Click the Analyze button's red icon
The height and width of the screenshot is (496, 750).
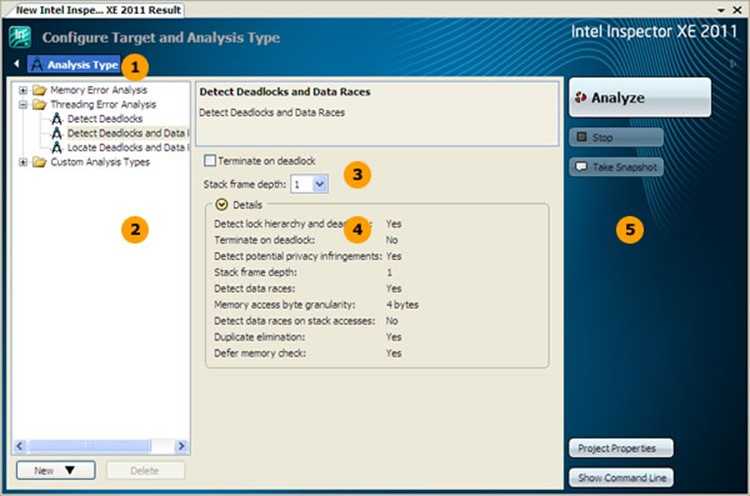(581, 98)
